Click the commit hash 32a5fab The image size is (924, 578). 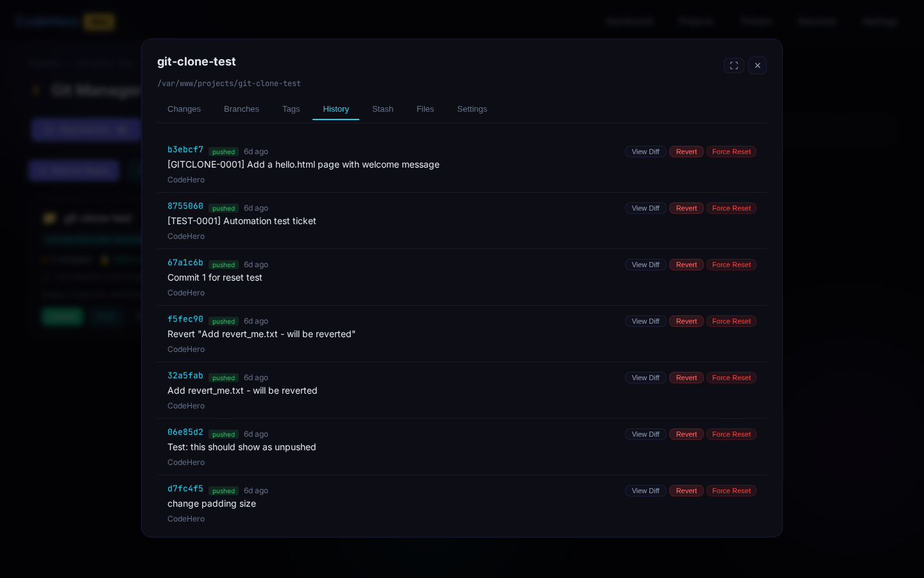tap(185, 376)
